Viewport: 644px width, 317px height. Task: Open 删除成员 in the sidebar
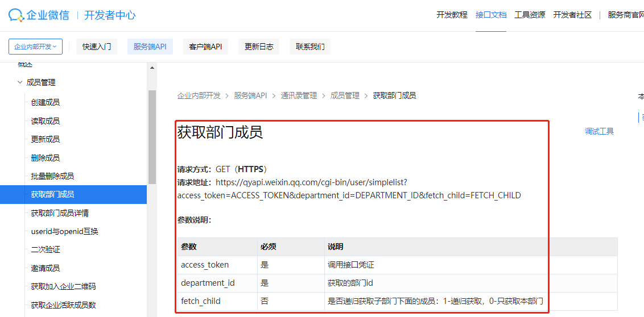point(45,158)
